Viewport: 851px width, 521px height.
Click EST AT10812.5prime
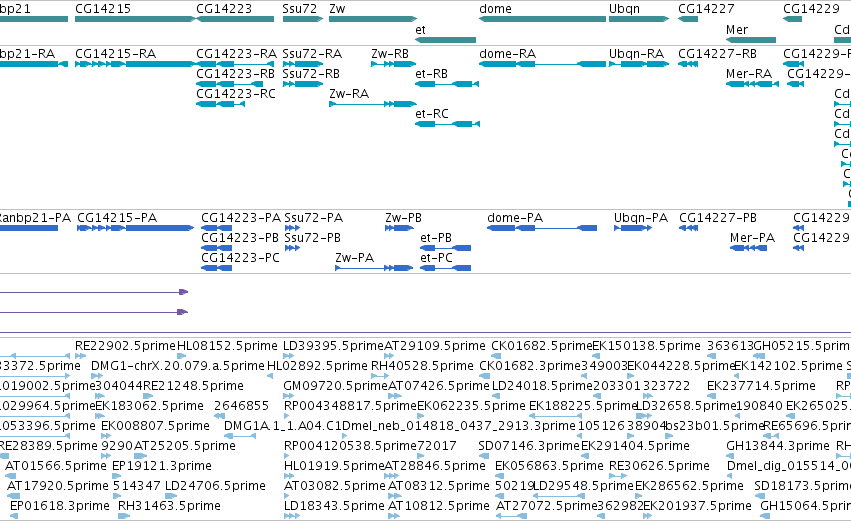coord(394,516)
